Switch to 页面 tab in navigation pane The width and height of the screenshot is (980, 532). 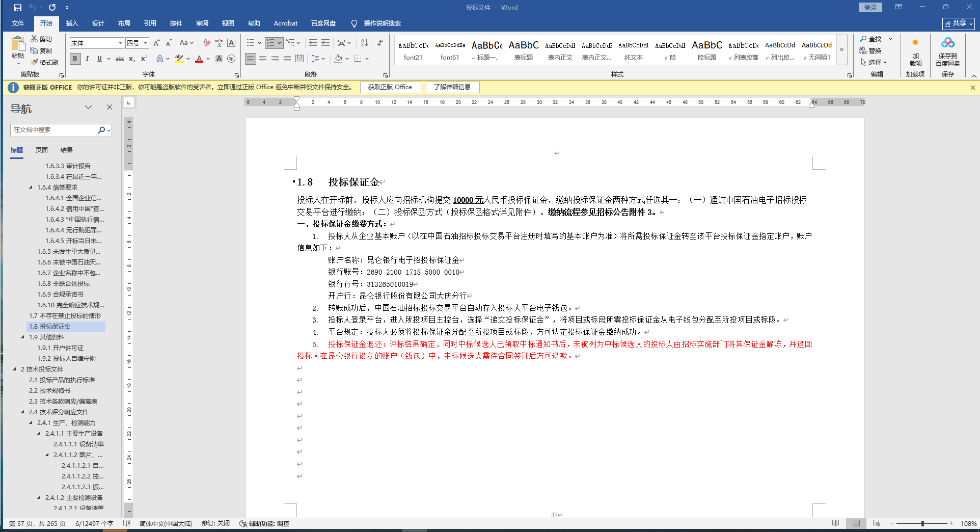(42, 150)
